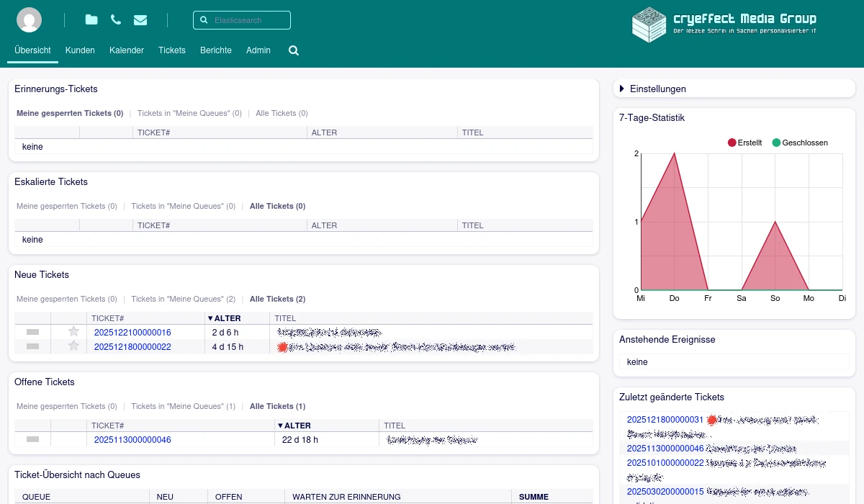Toggle Erstellt series in chart legend
The image size is (864, 504).
pyautogui.click(x=745, y=143)
